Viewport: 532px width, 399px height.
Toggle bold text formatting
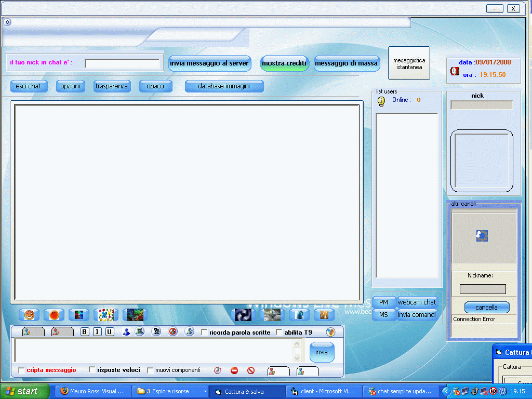[85, 332]
